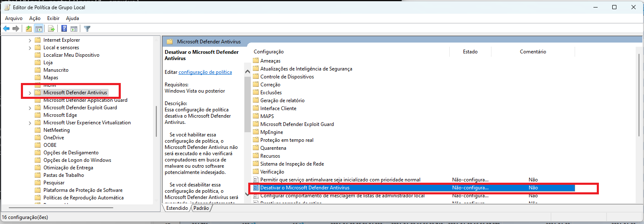Go up one level with folder icon
The height and width of the screenshot is (224, 644).
pos(28,29)
